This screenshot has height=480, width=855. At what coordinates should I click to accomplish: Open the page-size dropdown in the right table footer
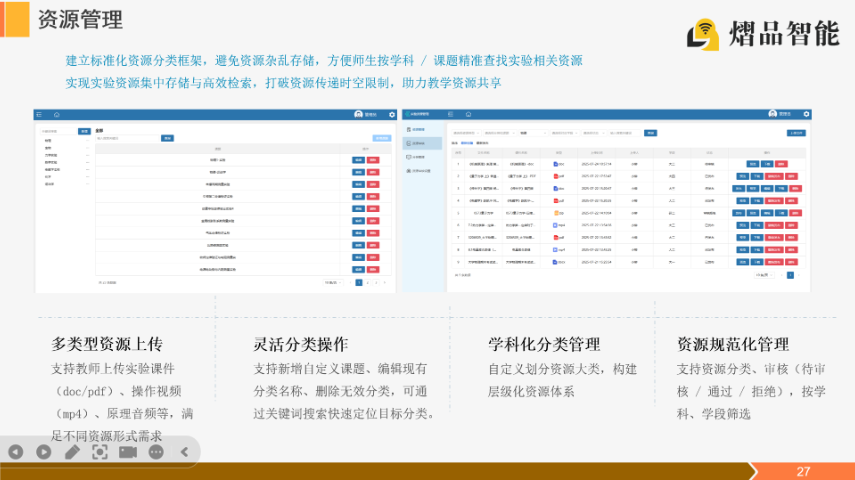pyautogui.click(x=765, y=274)
